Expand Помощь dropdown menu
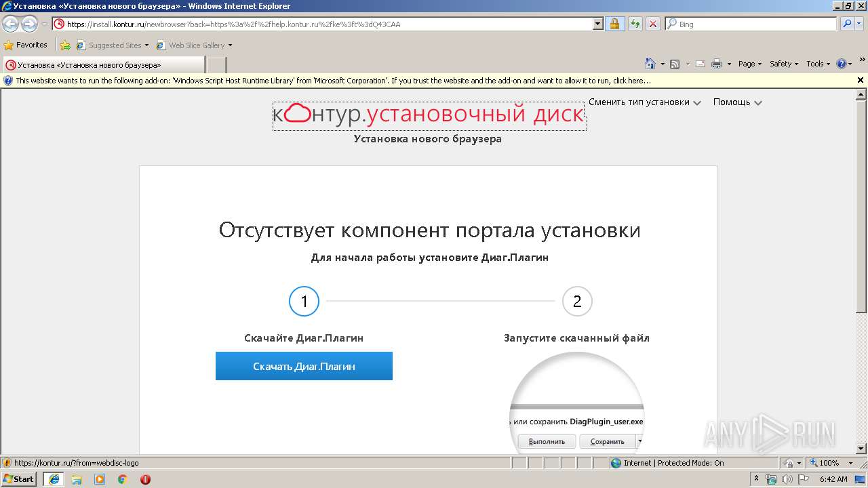The image size is (868, 488). [x=737, y=102]
